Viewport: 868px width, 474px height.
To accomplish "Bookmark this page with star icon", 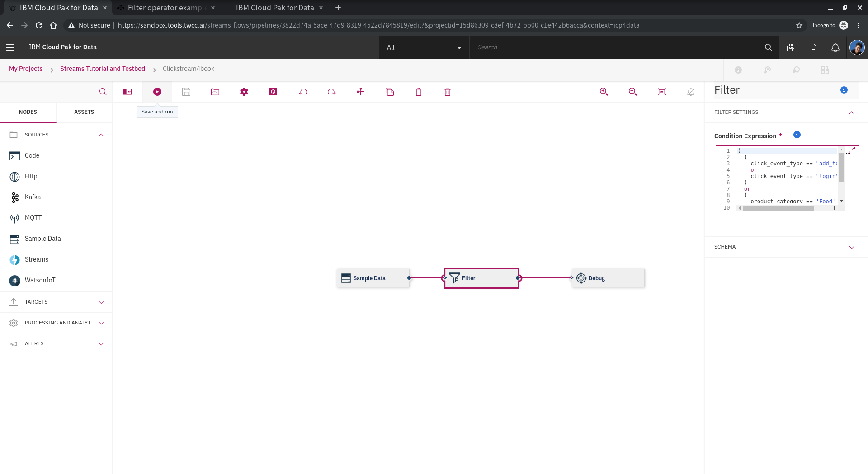I will point(799,25).
